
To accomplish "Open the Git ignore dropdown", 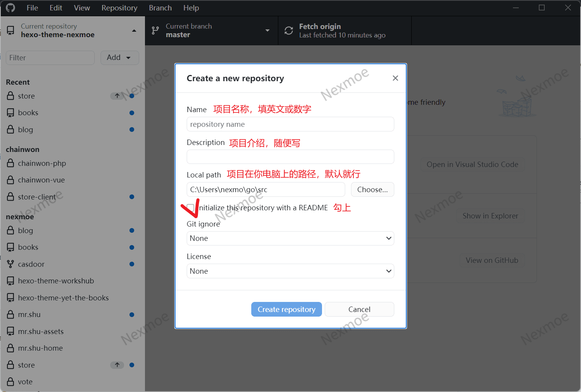I will pyautogui.click(x=290, y=238).
